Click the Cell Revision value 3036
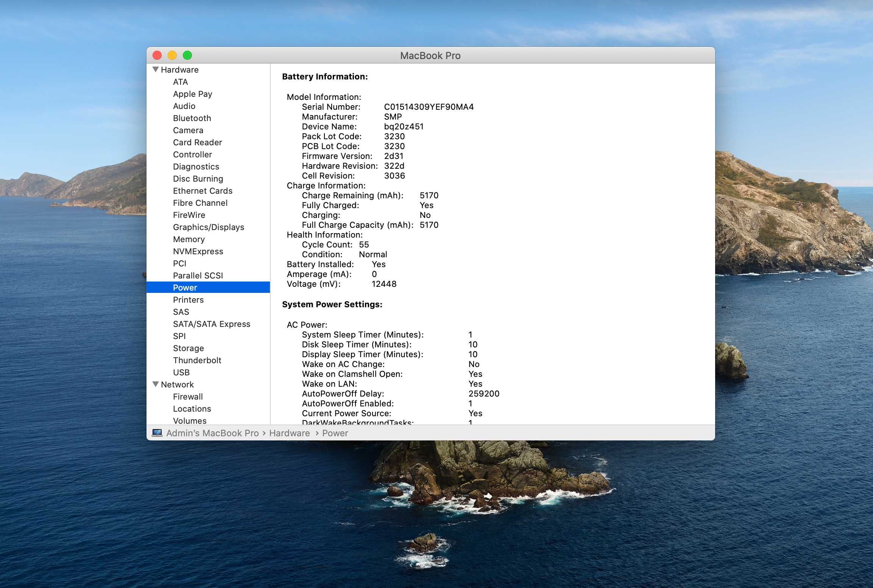 click(394, 176)
